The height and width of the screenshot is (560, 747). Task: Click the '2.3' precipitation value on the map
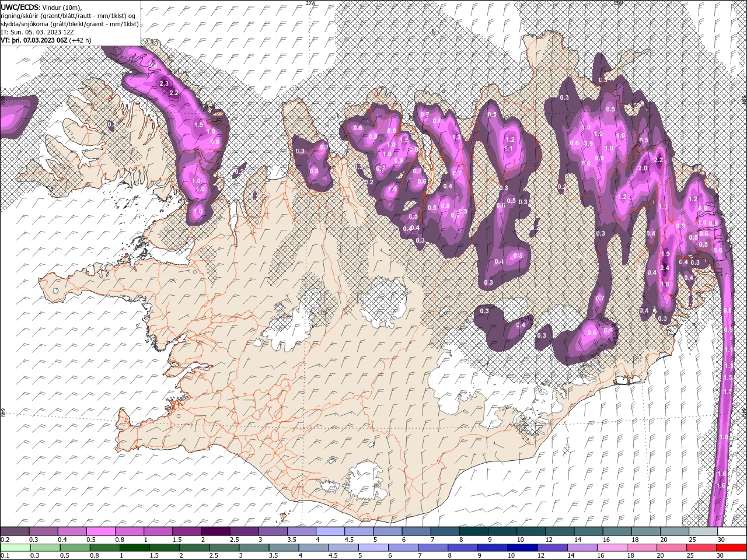164,83
